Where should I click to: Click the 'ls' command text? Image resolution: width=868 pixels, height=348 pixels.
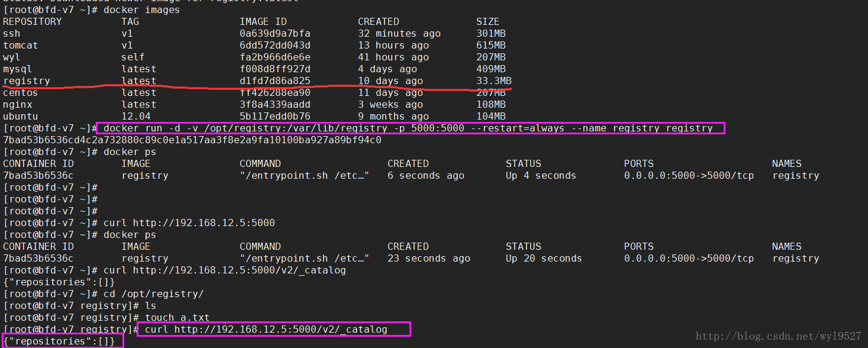151,305
